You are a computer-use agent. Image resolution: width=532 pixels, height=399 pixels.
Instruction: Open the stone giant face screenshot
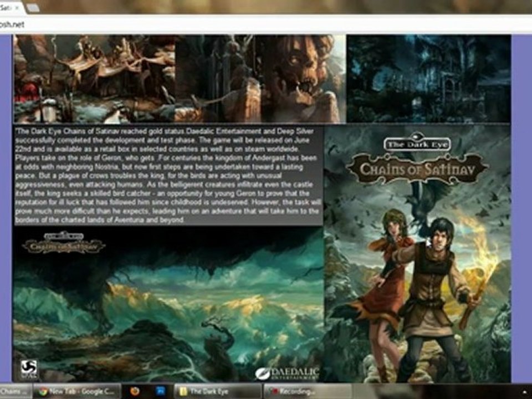[x=260, y=78]
